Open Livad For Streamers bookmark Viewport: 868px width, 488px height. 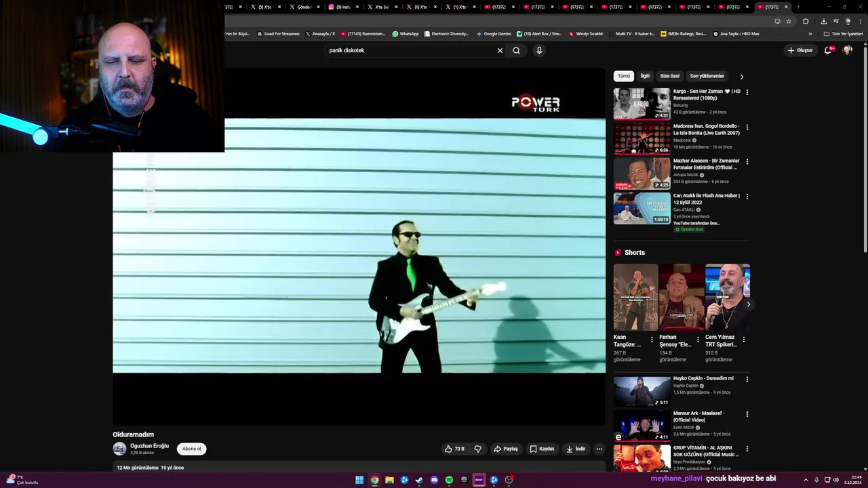278,34
